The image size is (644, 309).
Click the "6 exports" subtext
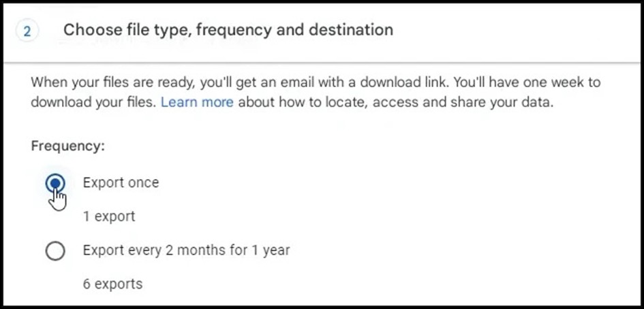[112, 284]
